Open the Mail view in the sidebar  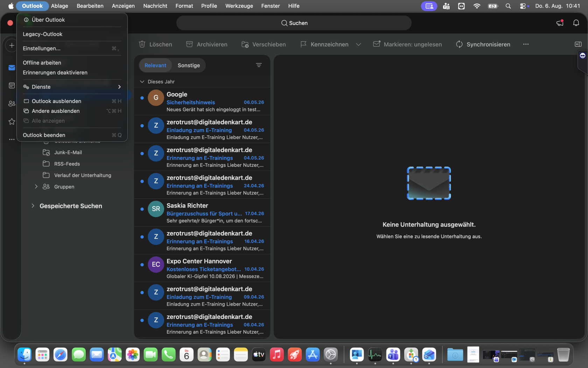[x=12, y=68]
